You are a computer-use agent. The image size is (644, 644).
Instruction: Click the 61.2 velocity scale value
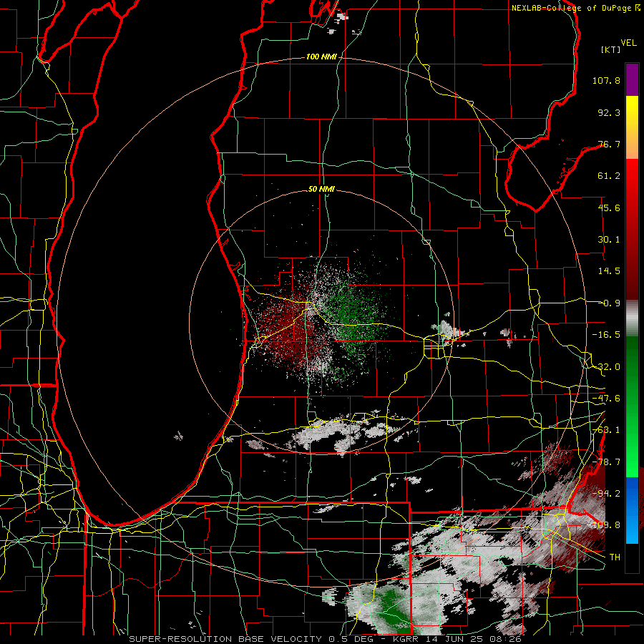[x=609, y=176]
